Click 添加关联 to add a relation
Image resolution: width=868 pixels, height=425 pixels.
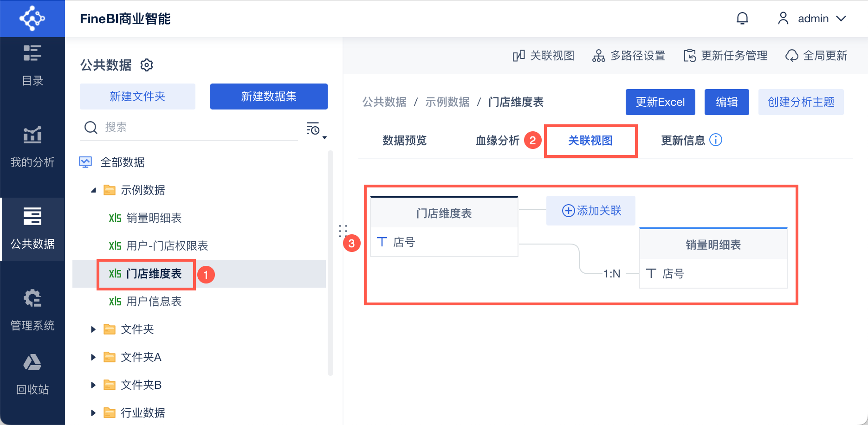click(x=591, y=211)
